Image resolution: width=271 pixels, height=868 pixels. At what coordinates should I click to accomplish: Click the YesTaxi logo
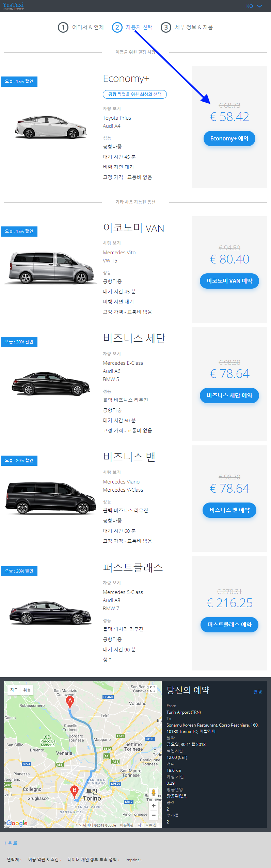[x=13, y=6]
